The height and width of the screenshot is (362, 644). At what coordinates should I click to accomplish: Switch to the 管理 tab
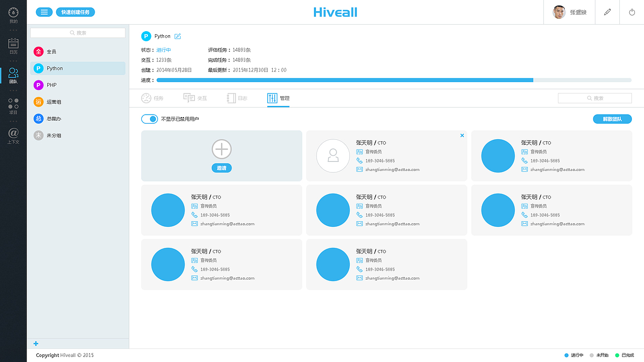click(278, 98)
